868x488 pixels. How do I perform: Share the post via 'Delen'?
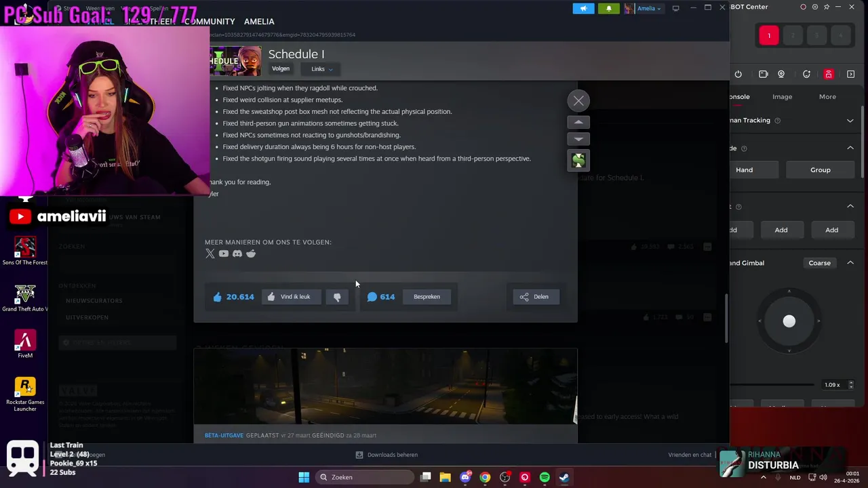536,297
